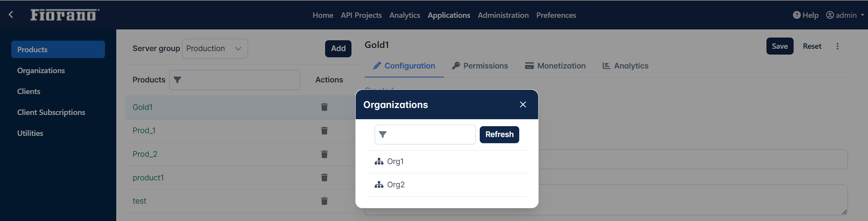Save the Gold1 product changes
Screen dimensions: 868x221
[x=780, y=46]
